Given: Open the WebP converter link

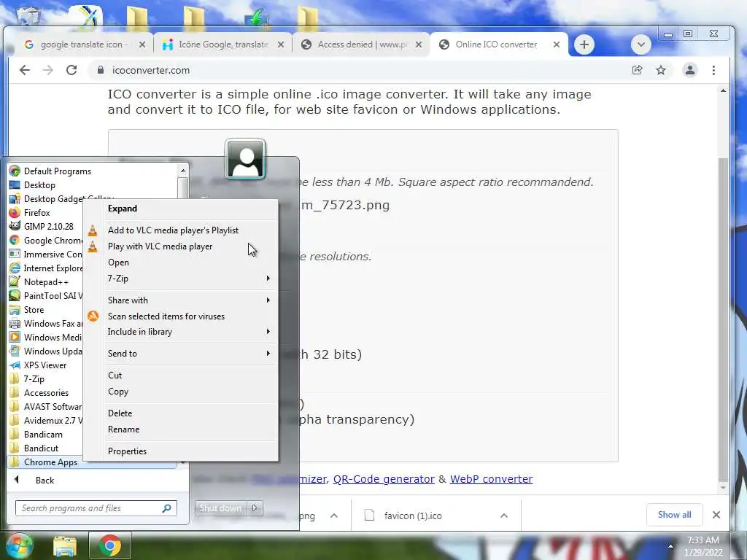Looking at the screenshot, I should (491, 479).
